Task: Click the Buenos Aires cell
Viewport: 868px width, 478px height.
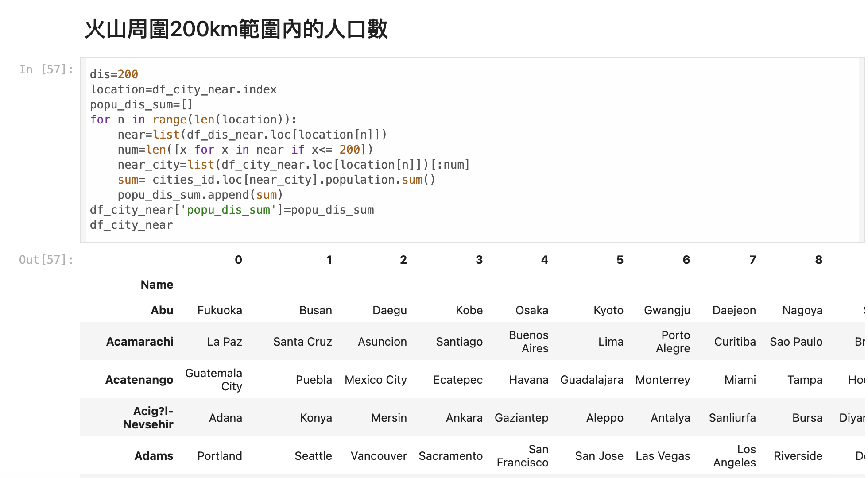Action: click(x=528, y=342)
